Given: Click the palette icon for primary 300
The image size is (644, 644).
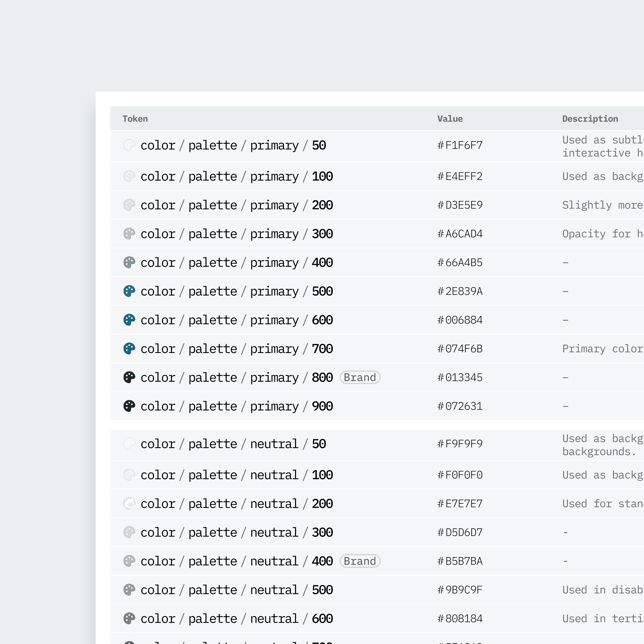Looking at the screenshot, I should (x=129, y=234).
